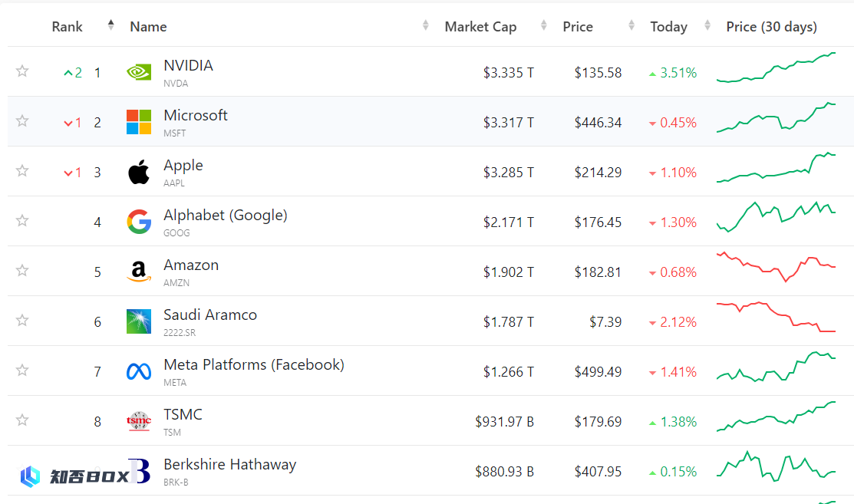Open the Berkshire Hathaway company link

click(230, 464)
